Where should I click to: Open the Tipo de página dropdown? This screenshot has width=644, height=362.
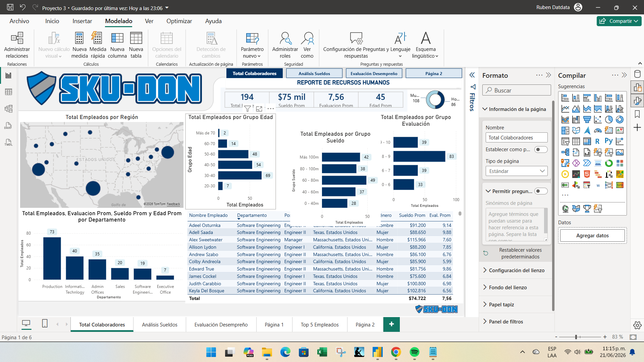pos(517,171)
